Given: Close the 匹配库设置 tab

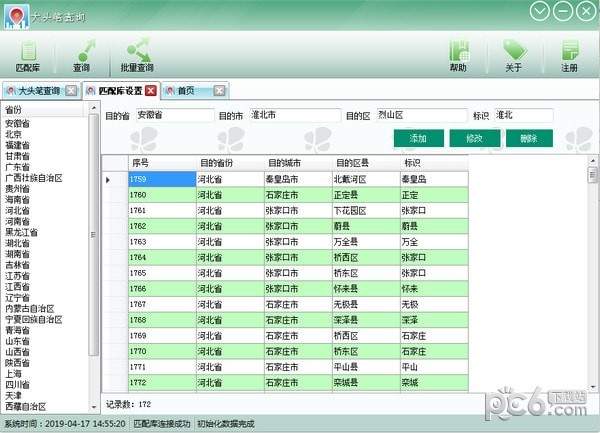Looking at the screenshot, I should pos(151,91).
